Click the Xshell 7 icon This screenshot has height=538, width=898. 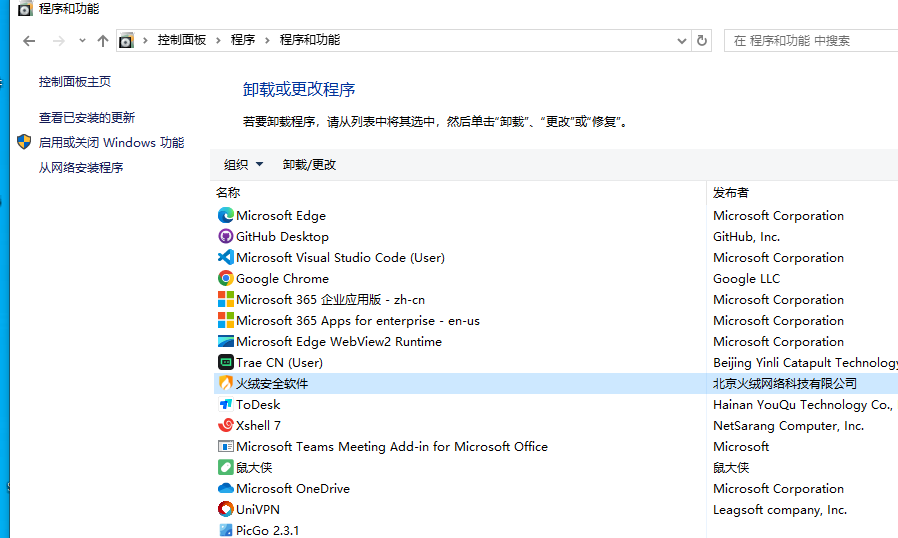tap(226, 425)
